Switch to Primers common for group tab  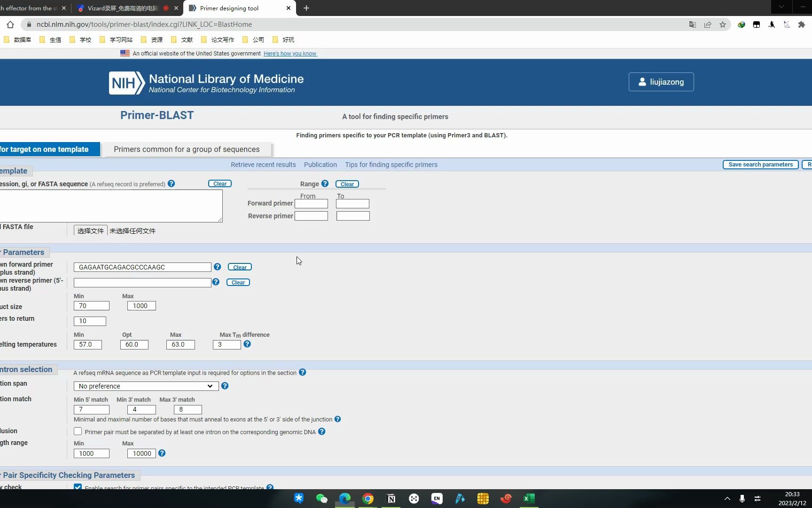tap(187, 149)
